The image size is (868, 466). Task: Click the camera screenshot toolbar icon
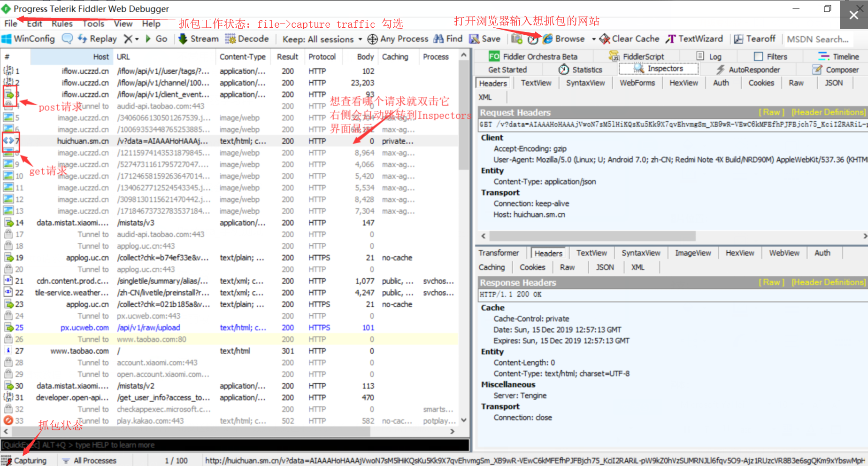(x=517, y=39)
